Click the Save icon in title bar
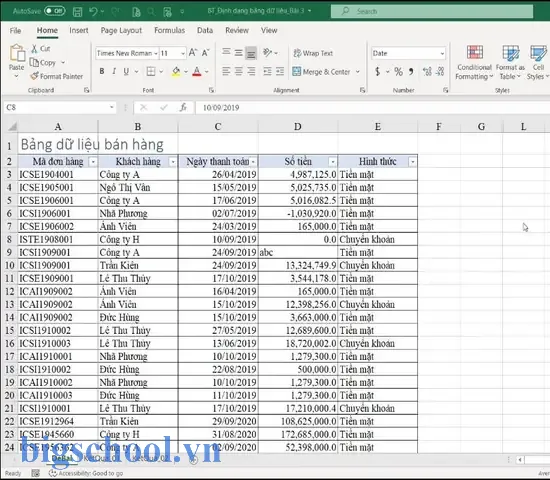Viewport: 550px width, 480px height. pyautogui.click(x=78, y=12)
